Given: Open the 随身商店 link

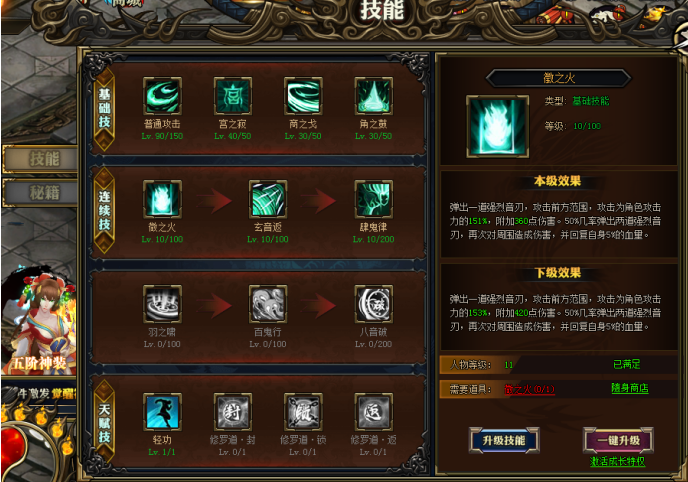Looking at the screenshot, I should (630, 388).
